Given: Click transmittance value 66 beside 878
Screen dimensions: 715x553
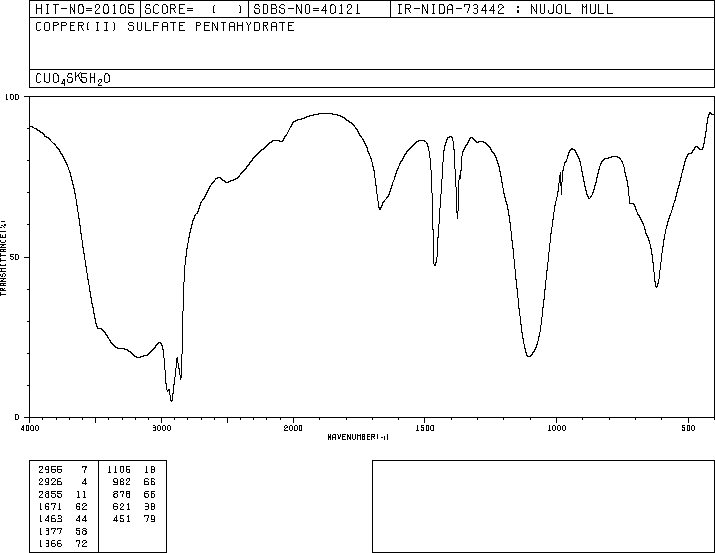Looking at the screenshot, I should [150, 494].
